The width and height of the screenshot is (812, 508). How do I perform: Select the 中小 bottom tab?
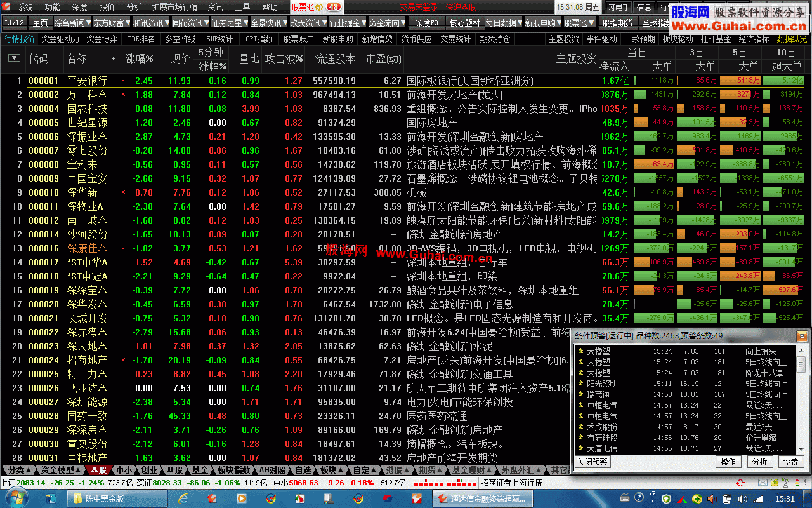124,470
